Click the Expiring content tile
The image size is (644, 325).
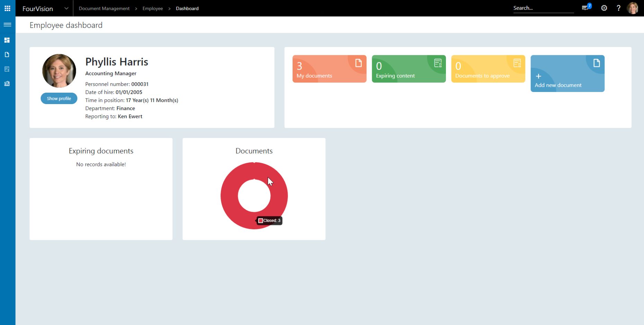[x=409, y=68]
